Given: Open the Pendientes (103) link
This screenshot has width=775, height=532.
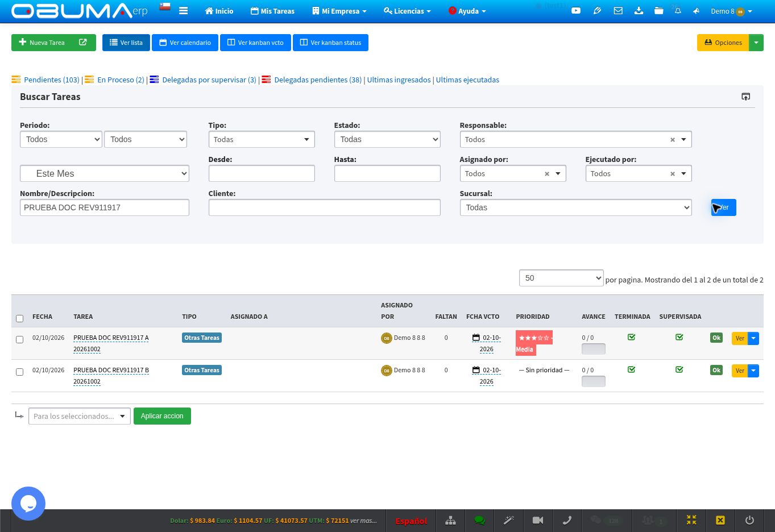Looking at the screenshot, I should tap(51, 80).
